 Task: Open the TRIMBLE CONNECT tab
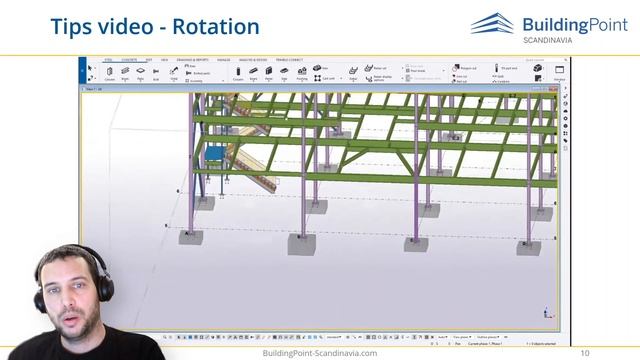click(x=289, y=60)
